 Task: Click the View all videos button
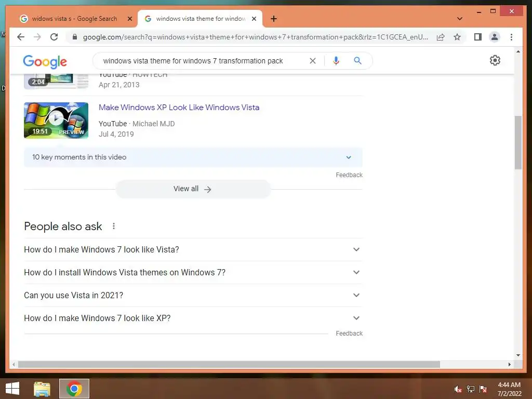[193, 189]
